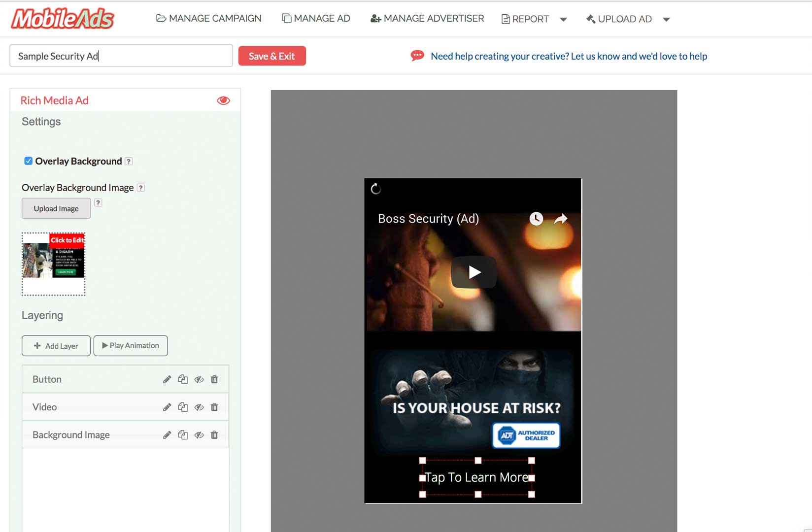Delete the Button layer
This screenshot has height=532, width=812.
tap(214, 379)
